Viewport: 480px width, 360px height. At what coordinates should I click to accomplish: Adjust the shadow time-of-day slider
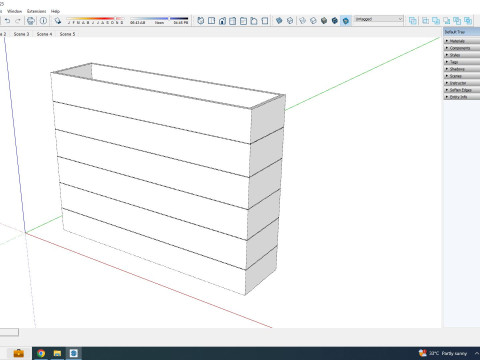tap(159, 20)
